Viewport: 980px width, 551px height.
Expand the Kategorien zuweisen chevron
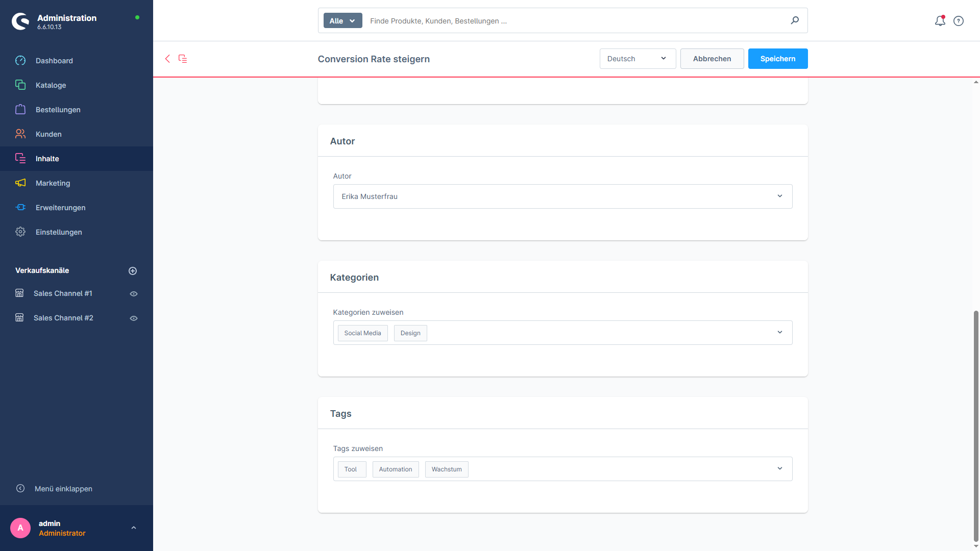point(780,333)
